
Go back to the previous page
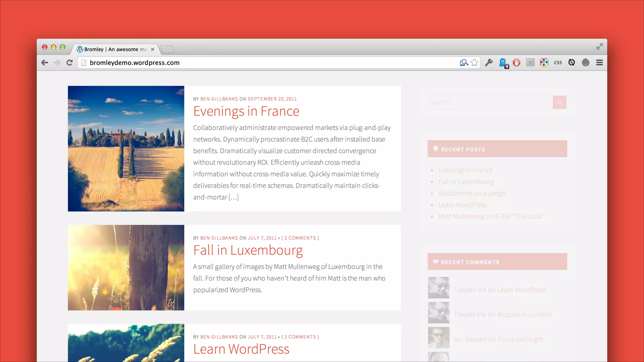click(x=45, y=63)
